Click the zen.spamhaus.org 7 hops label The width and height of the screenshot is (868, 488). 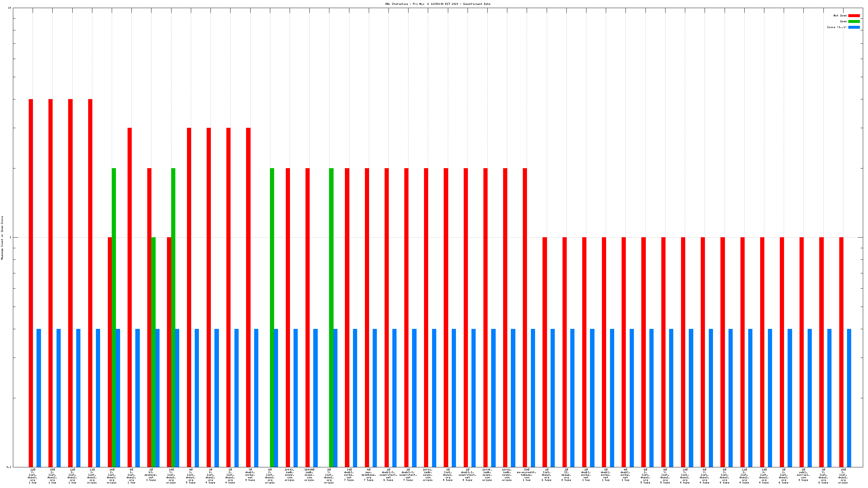click(x=369, y=475)
